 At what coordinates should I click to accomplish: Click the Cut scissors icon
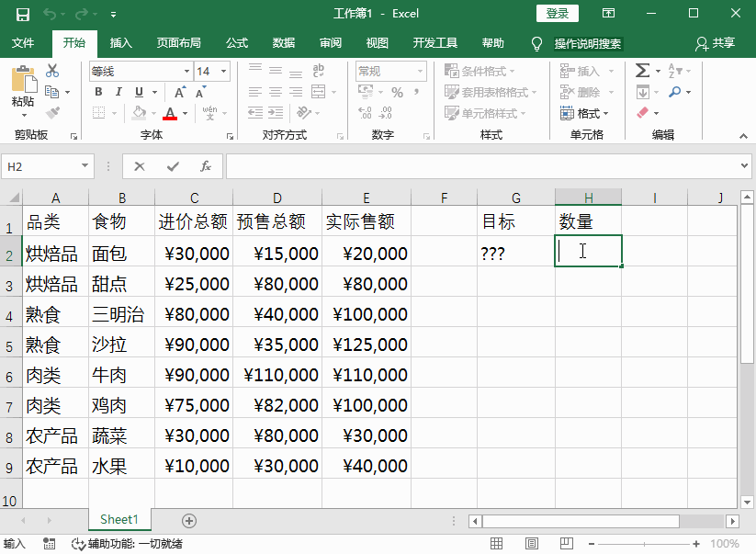click(x=52, y=71)
